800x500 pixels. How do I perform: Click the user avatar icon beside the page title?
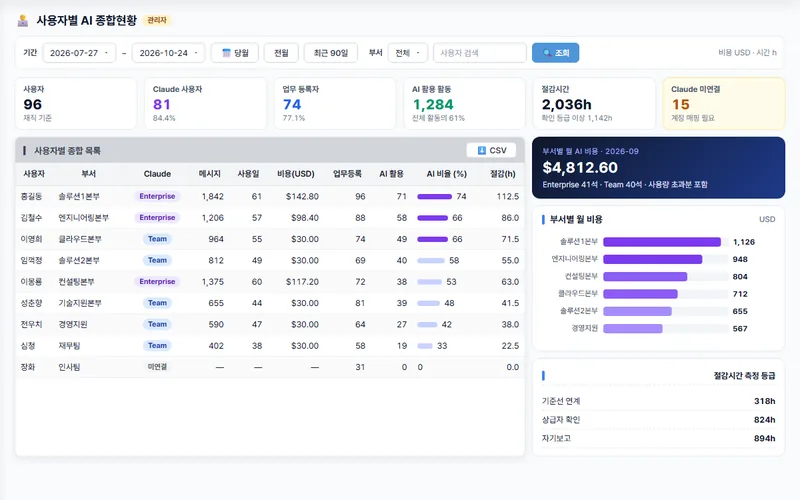(x=22, y=20)
